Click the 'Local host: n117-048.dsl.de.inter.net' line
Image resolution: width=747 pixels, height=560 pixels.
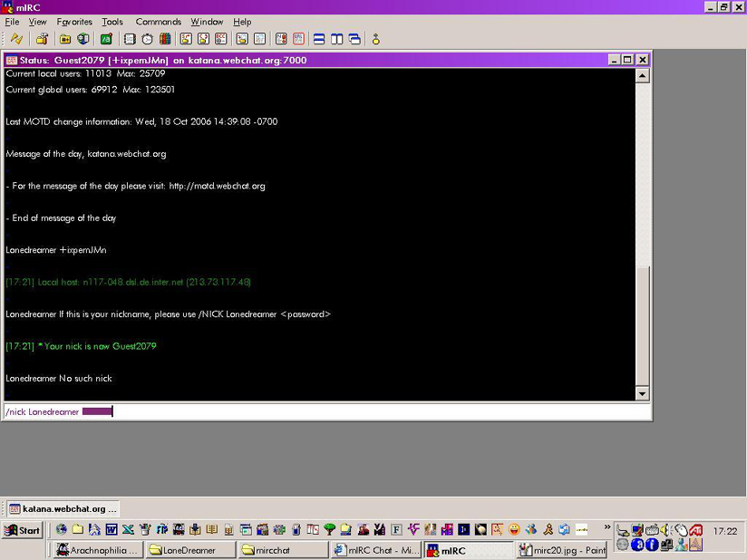(x=128, y=282)
